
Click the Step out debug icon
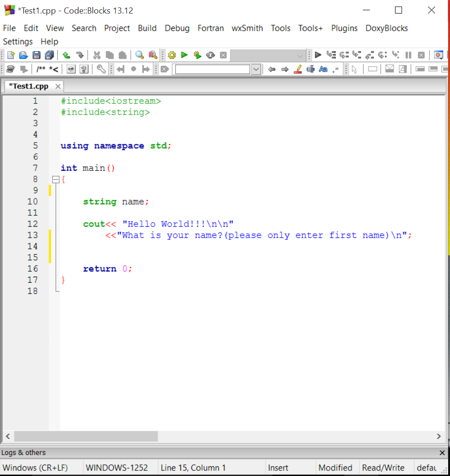tap(369, 55)
